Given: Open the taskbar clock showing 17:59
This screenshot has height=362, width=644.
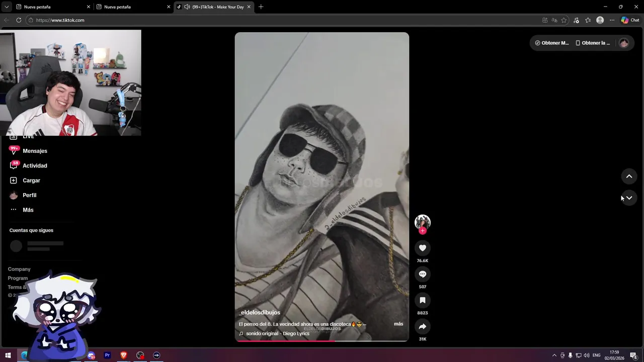Looking at the screenshot, I should (614, 355).
